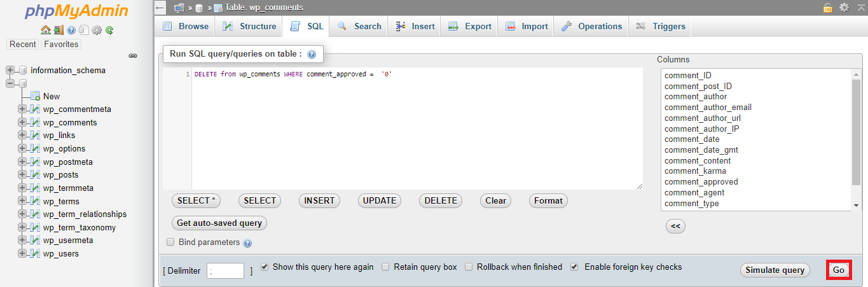Enable the Bind parameters checkbox
868x287 pixels.
click(170, 242)
